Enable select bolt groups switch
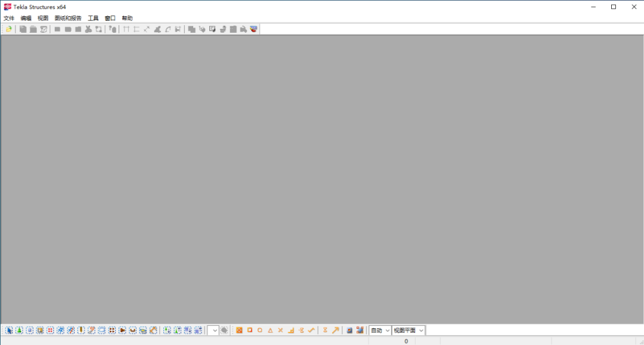Image resolution: width=644 pixels, height=345 pixels. point(112,330)
